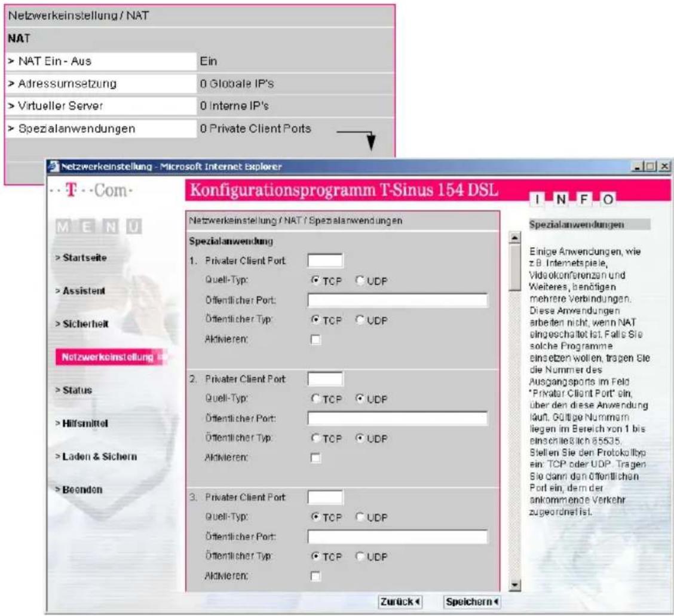Open the Assistent menu entry
The height and width of the screenshot is (616, 674).
point(80,291)
